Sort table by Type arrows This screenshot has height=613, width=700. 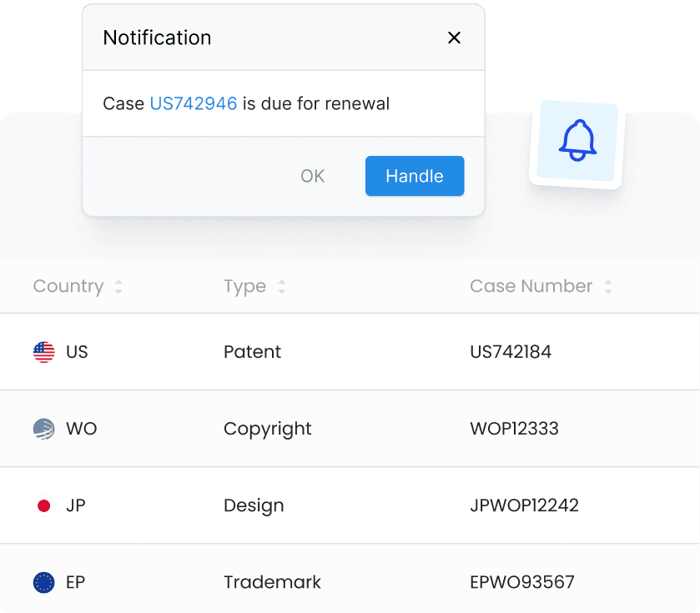coord(281,286)
